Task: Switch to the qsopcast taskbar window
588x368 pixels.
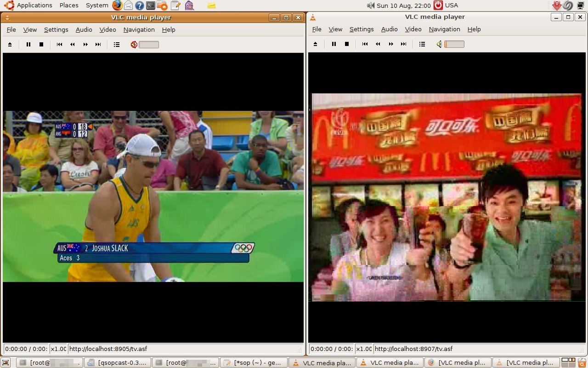Action: coord(119,362)
